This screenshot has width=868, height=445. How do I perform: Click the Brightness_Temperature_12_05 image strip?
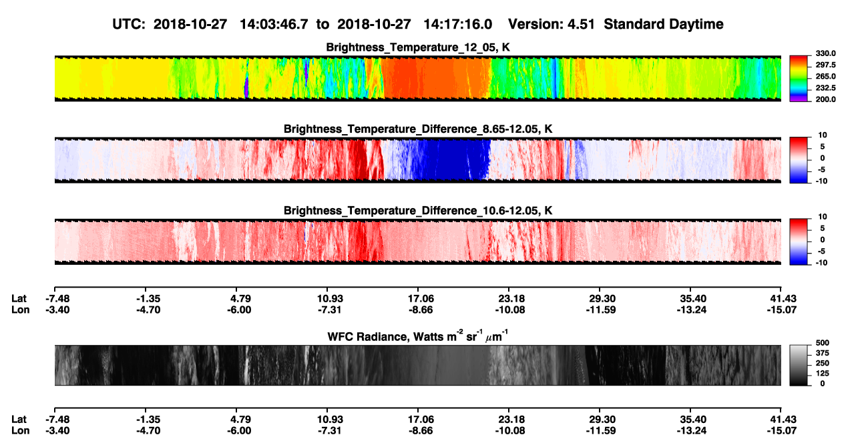(x=418, y=79)
